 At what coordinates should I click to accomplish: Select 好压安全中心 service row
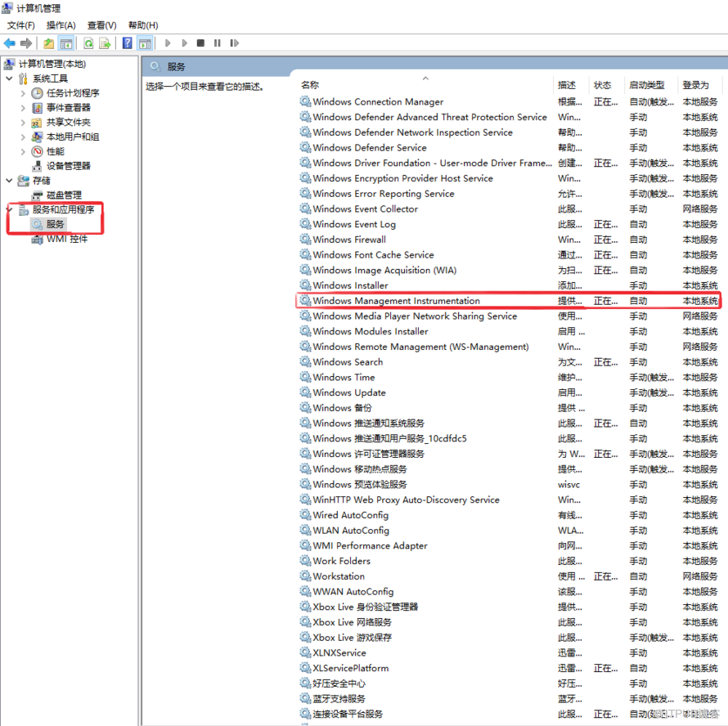(x=509, y=683)
